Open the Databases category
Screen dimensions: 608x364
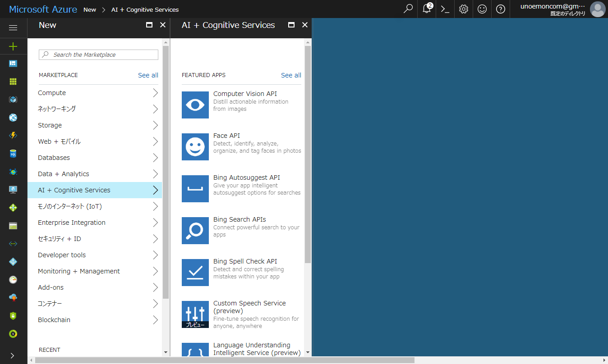click(x=95, y=158)
